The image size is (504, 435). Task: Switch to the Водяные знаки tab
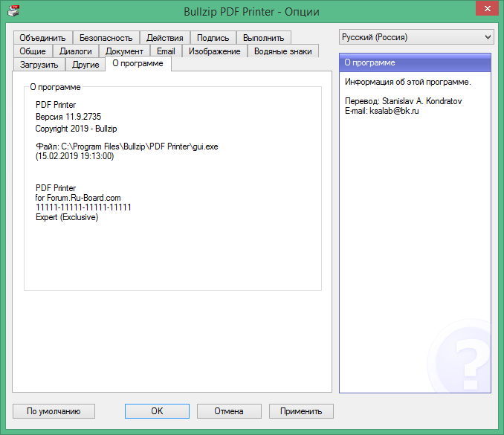coord(283,51)
